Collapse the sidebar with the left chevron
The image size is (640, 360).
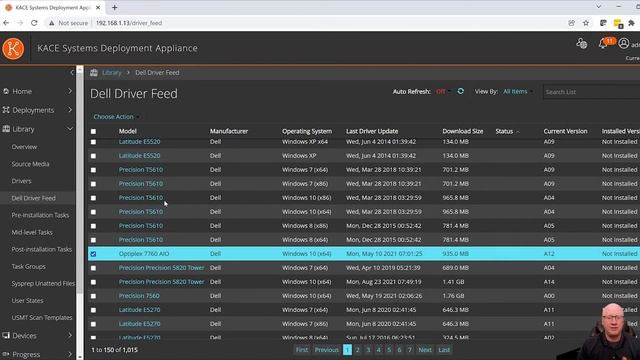pyautogui.click(x=72, y=73)
